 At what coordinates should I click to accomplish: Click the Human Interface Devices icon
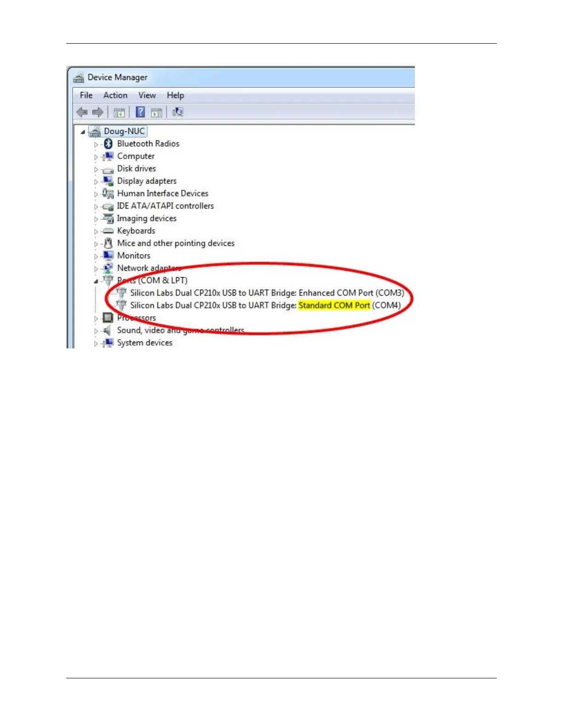pos(108,193)
